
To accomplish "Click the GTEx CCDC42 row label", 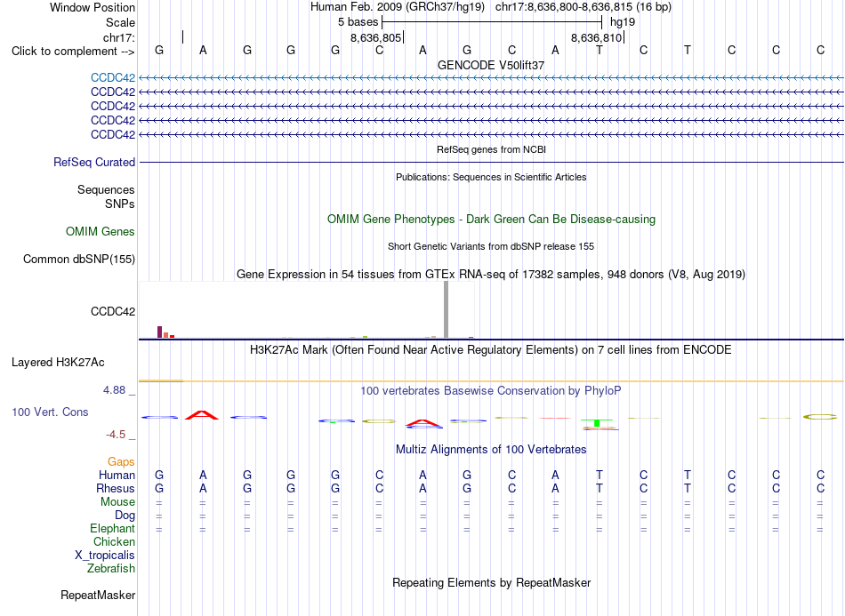I will [113, 312].
